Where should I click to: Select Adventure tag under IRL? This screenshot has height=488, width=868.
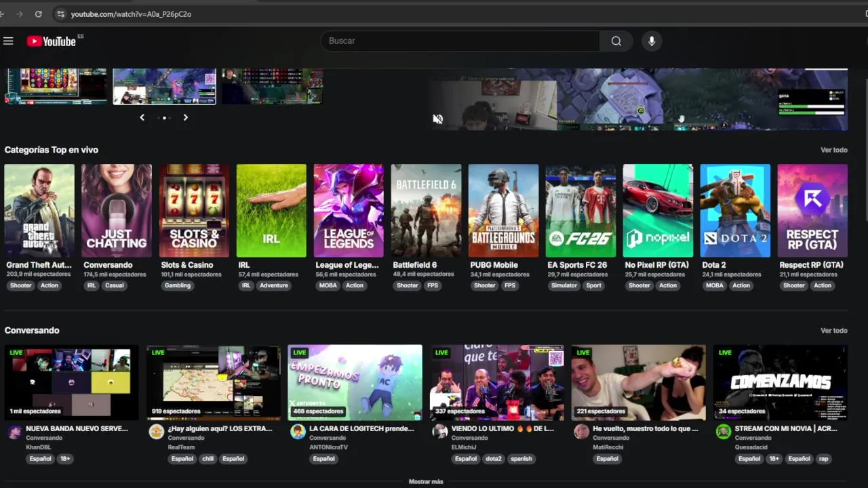(274, 285)
